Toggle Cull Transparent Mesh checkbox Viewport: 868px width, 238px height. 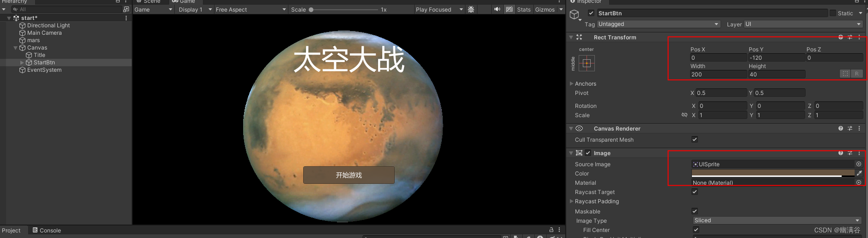(x=695, y=139)
